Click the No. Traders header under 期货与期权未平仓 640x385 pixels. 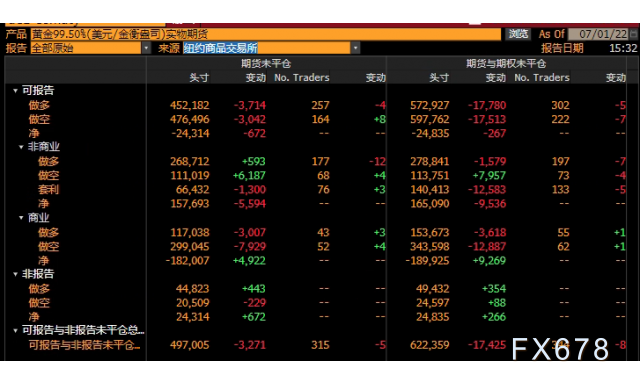[542, 78]
